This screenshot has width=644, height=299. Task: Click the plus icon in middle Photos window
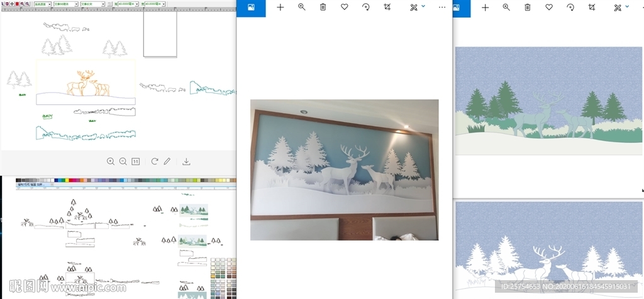point(280,8)
